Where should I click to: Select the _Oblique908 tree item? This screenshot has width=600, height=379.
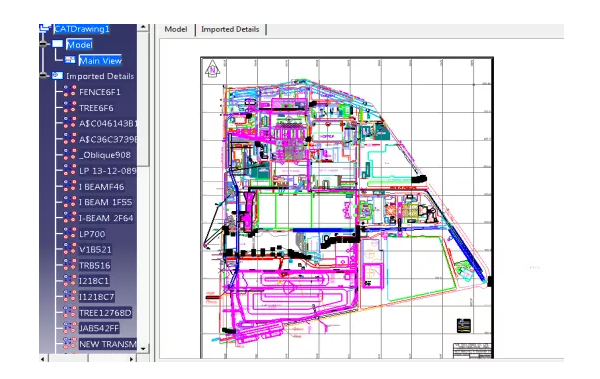click(x=105, y=155)
